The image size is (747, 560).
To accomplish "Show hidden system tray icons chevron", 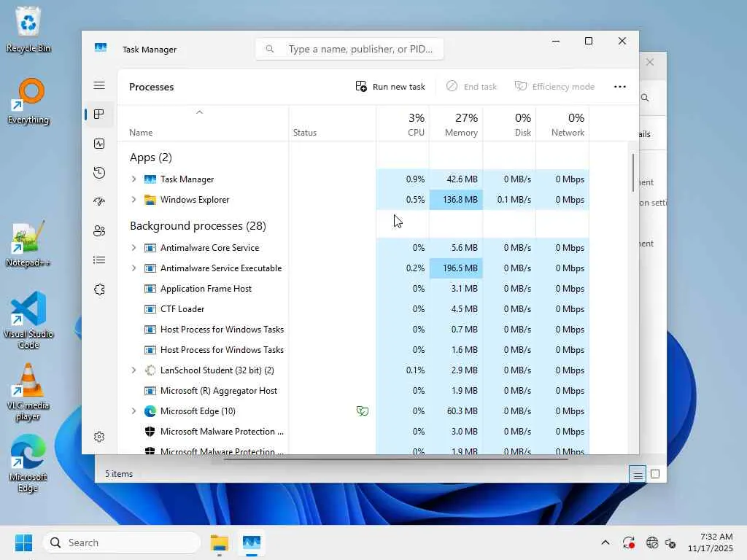I will (605, 542).
